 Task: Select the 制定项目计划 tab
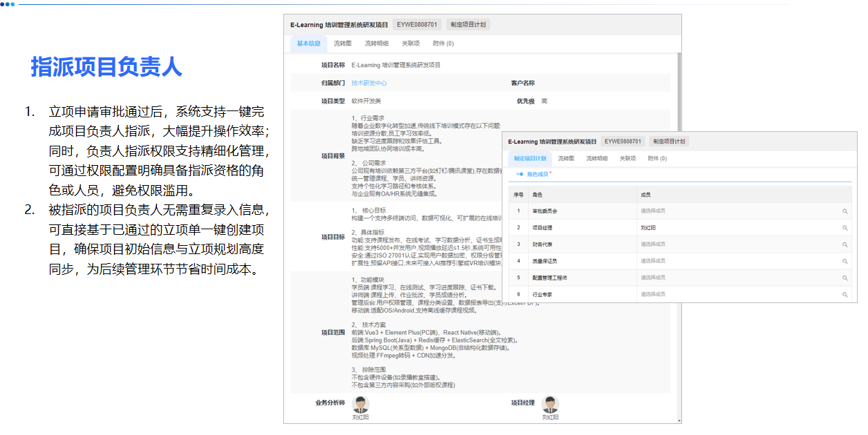(x=529, y=159)
